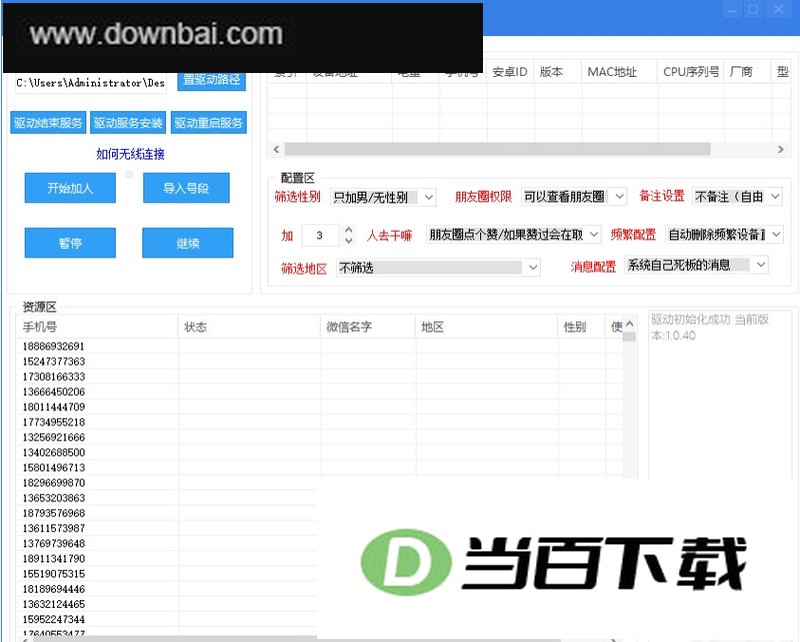
Task: Click the 手机号 column header
Action: (x=97, y=327)
